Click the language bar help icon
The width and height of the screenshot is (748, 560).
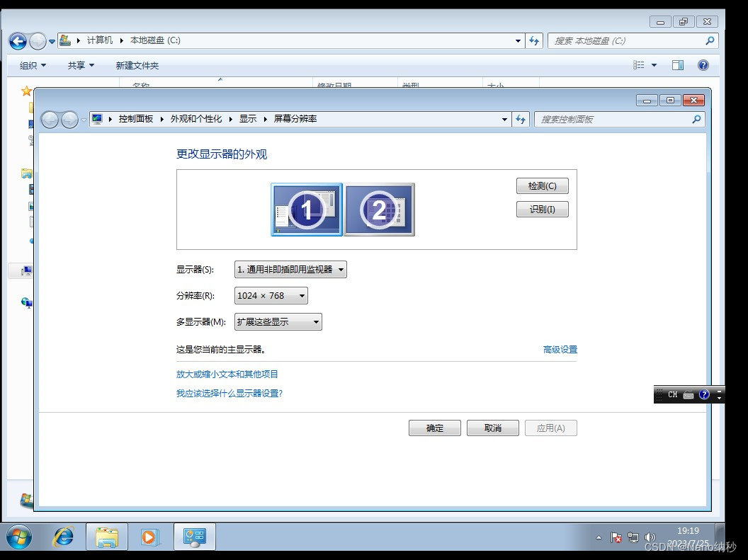point(704,394)
